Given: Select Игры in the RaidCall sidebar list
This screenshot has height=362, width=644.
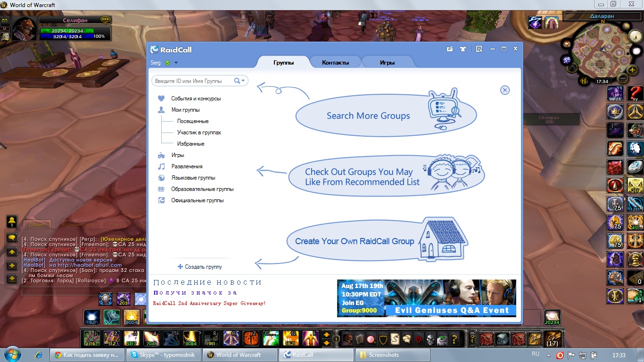Looking at the screenshot, I should tap(178, 155).
